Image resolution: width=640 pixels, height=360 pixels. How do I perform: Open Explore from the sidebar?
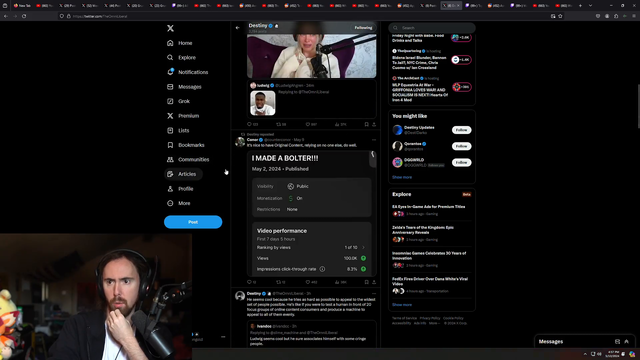(x=182, y=58)
